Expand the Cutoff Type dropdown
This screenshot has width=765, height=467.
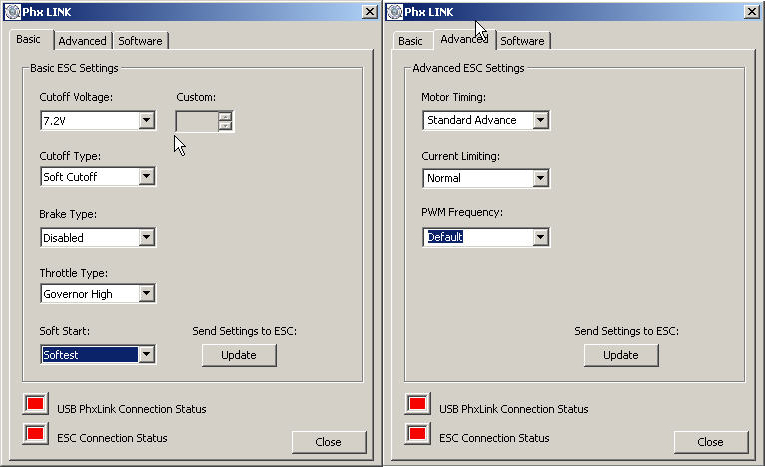[146, 177]
